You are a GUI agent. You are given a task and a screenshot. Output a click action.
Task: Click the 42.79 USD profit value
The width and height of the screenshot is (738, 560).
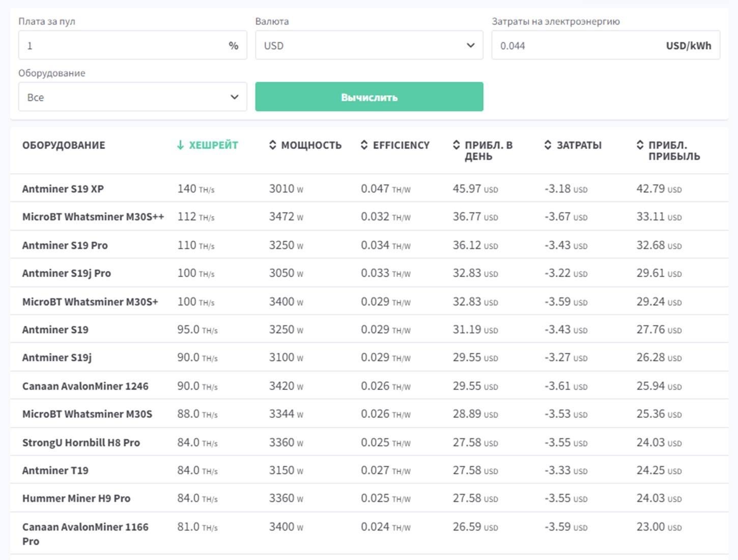point(659,189)
